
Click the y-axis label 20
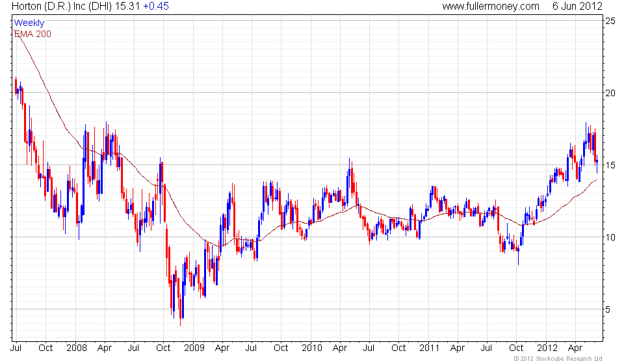tap(610, 93)
